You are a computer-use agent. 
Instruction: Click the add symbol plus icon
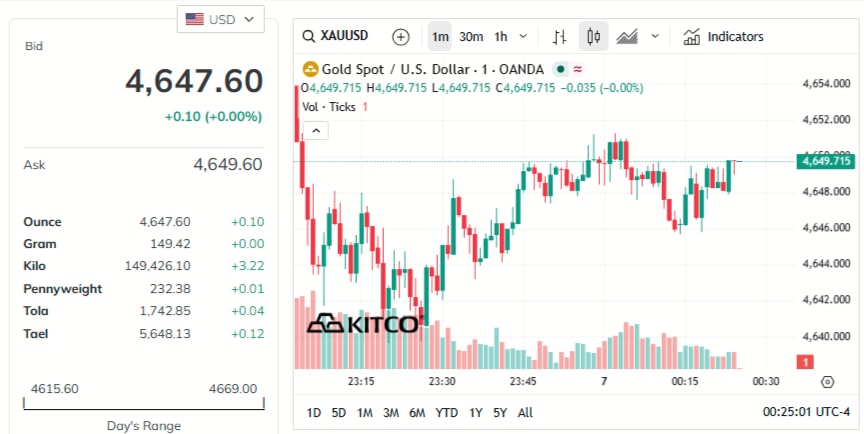(400, 37)
